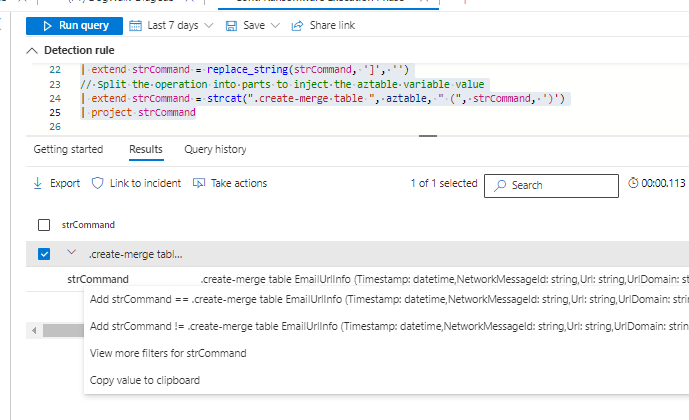Expand the Save options chevron
The image size is (689, 420).
point(276,25)
